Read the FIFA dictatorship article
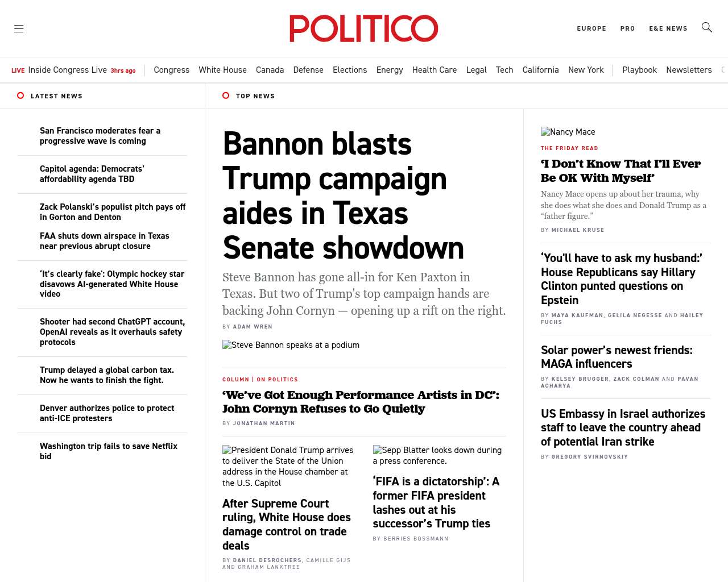Screen dimensions: 728x582 pyautogui.click(x=436, y=502)
